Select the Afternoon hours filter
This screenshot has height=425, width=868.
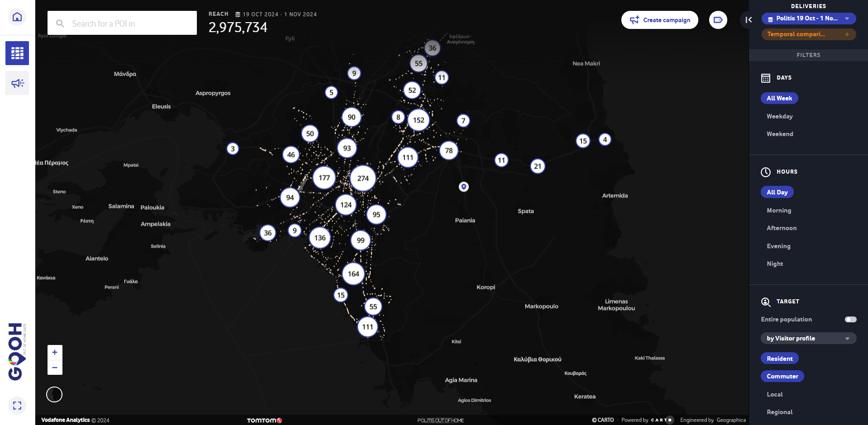(x=782, y=228)
